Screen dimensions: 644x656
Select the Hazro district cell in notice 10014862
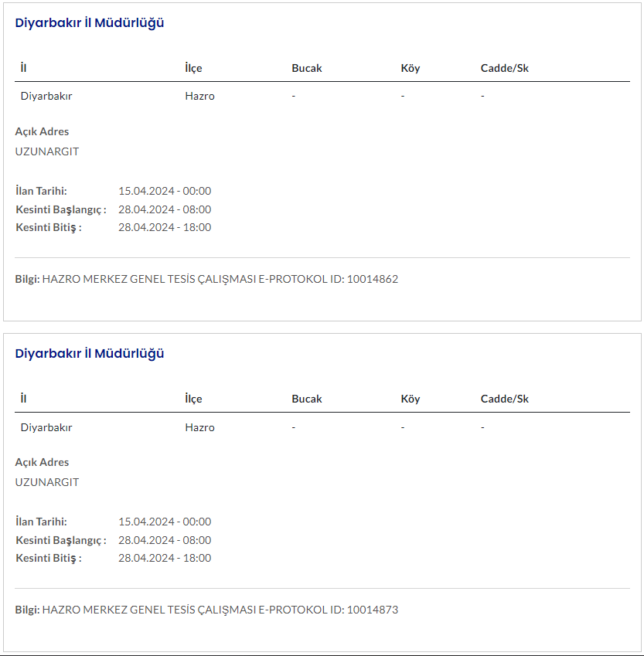pos(199,97)
